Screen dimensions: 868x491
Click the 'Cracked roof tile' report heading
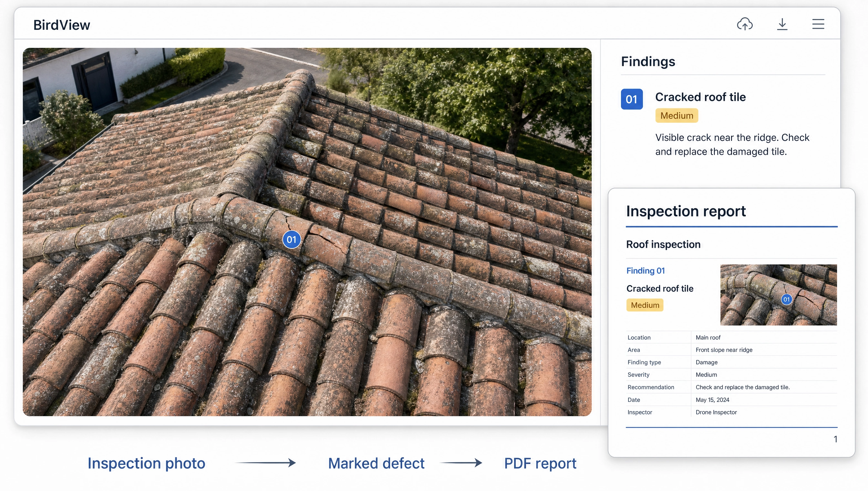(x=660, y=289)
